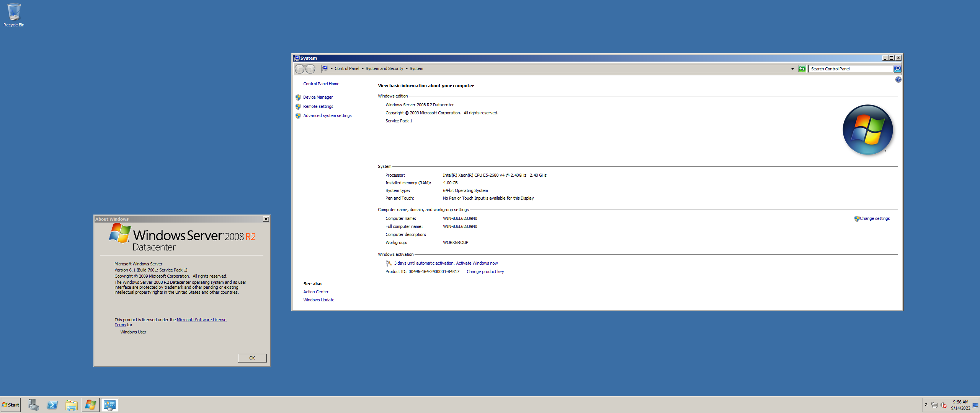Image resolution: width=980 pixels, height=413 pixels.
Task: Click the Show desktop icon in tray
Action: [x=975, y=405]
